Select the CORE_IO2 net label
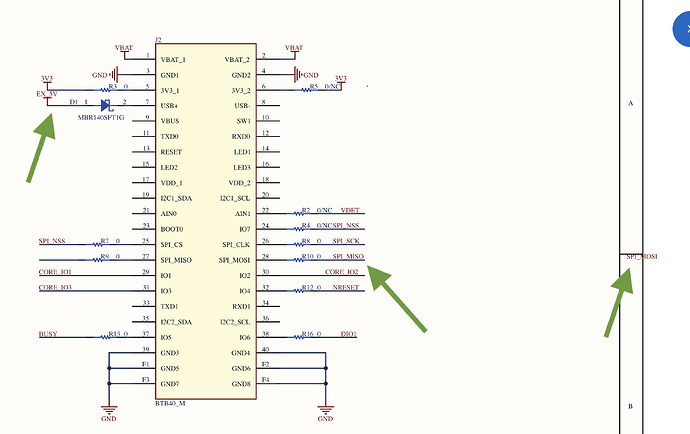 pyautogui.click(x=341, y=272)
